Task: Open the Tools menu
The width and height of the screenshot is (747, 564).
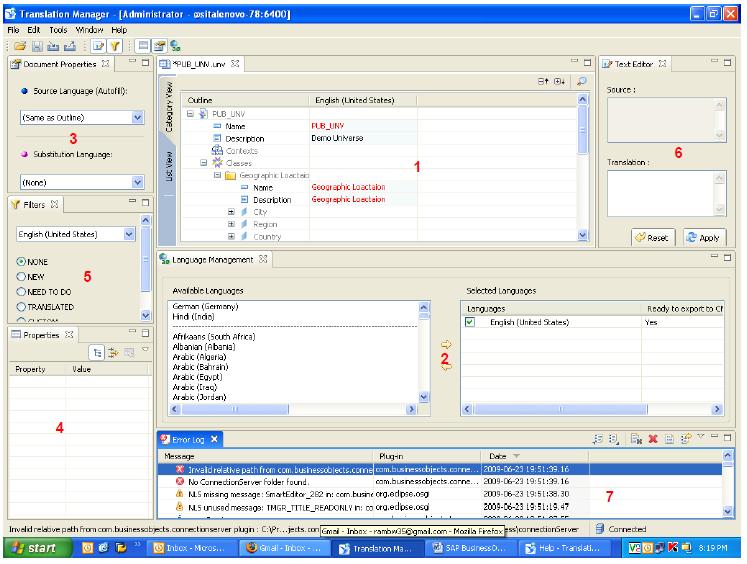Action: pyautogui.click(x=58, y=30)
